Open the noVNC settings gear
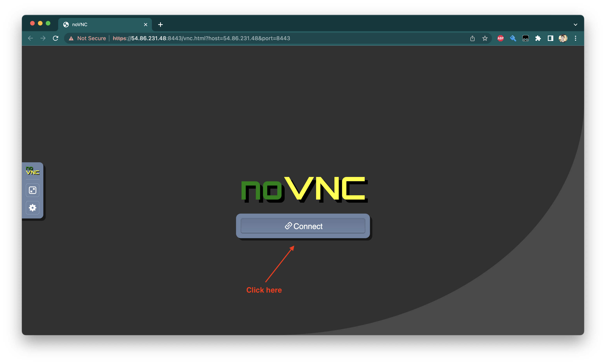The height and width of the screenshot is (364, 606). [33, 208]
